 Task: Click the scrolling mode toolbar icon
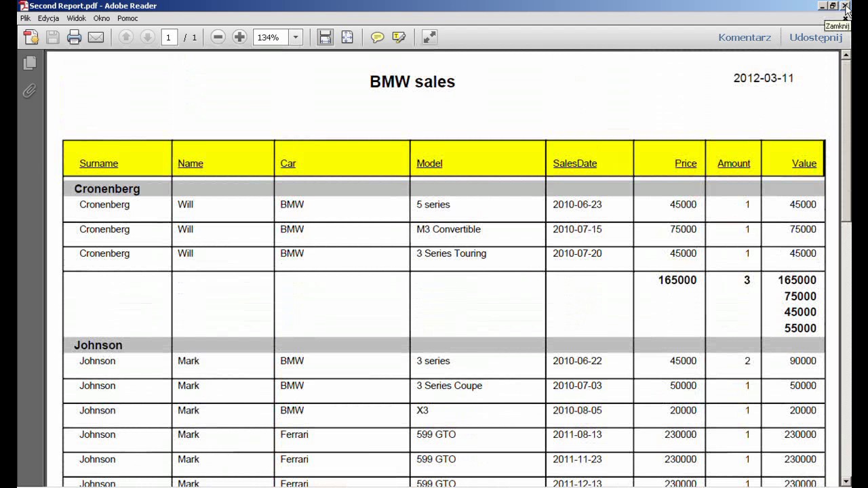325,37
